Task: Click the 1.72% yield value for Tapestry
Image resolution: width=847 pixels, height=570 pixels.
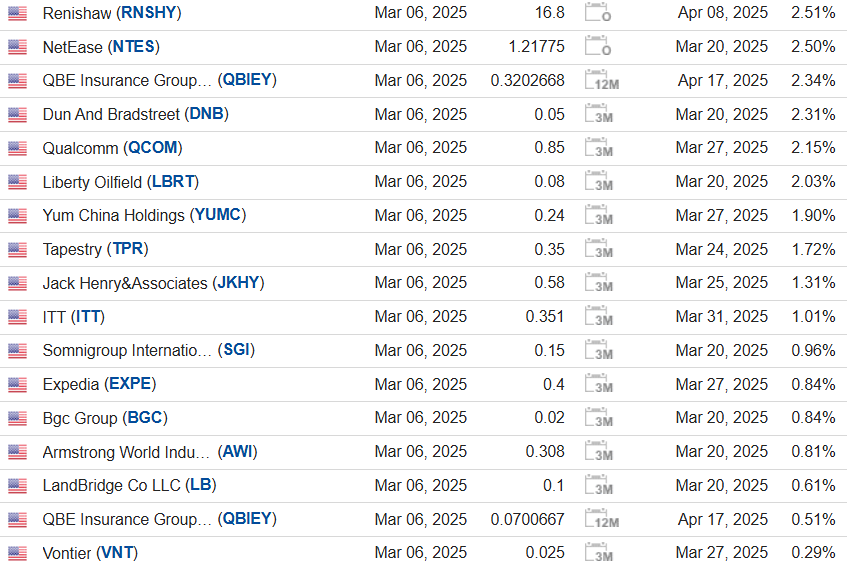Action: pyautogui.click(x=812, y=249)
